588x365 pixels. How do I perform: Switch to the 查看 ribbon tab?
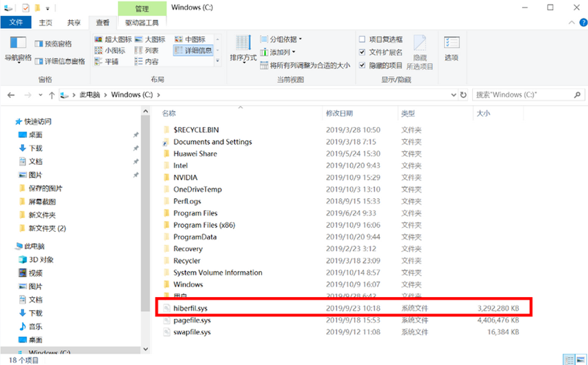click(102, 23)
